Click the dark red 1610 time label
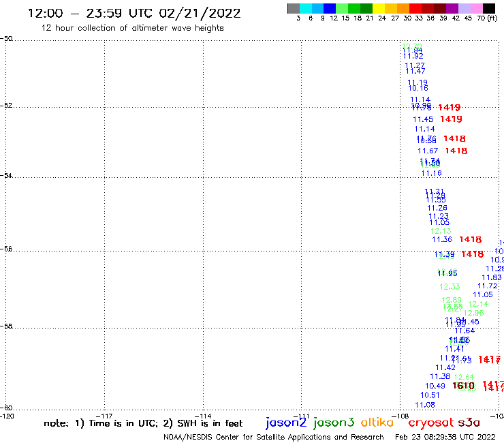The height and width of the screenshot is (443, 504). (x=464, y=386)
